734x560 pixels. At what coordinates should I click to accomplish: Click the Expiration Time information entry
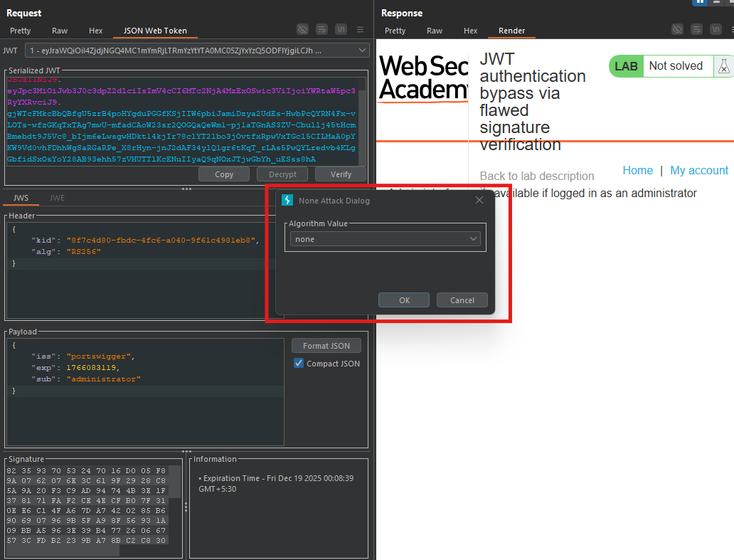point(276,483)
